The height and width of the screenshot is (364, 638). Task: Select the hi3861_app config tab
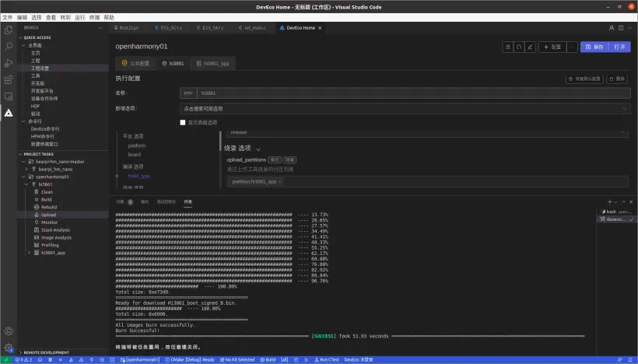[x=213, y=64]
